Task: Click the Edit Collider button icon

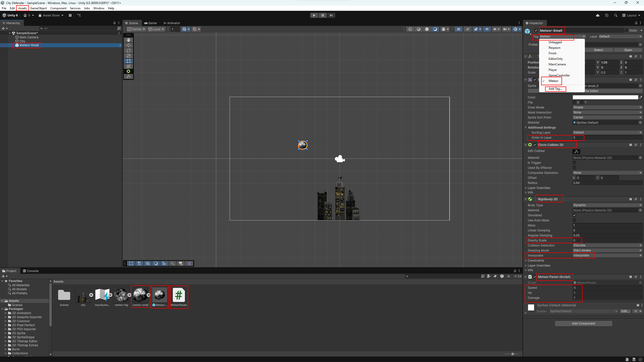Action: (576, 151)
